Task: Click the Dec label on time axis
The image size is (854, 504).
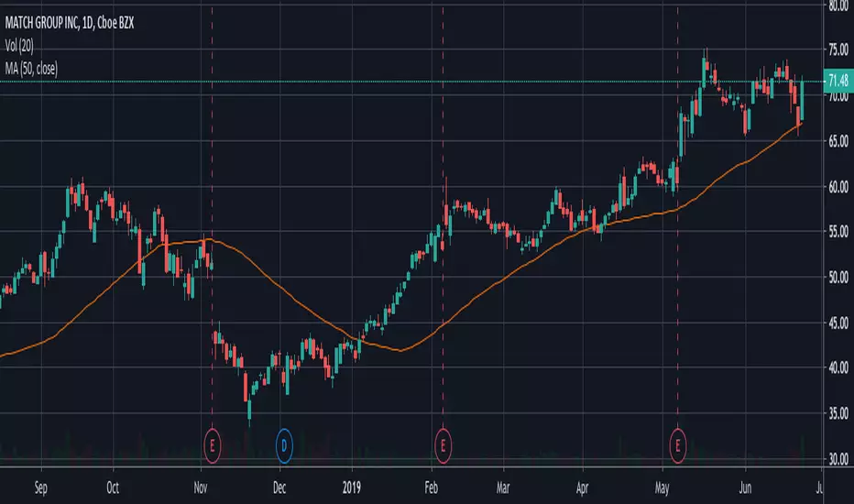Action: pos(279,488)
